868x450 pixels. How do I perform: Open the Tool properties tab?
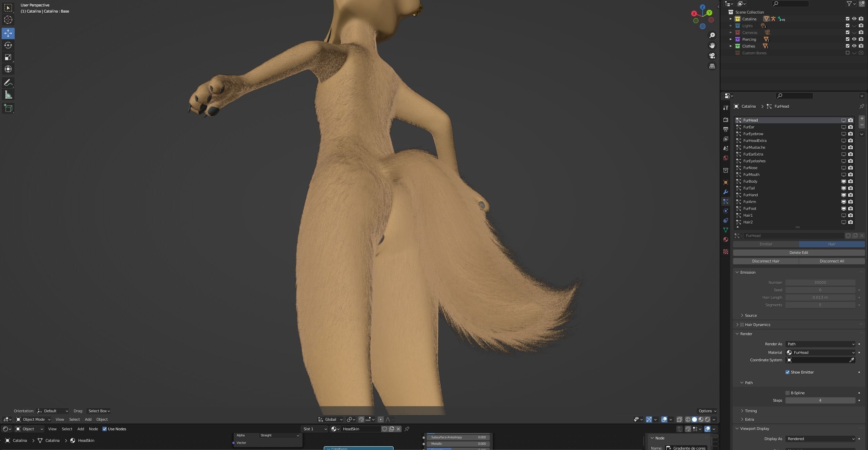click(726, 108)
